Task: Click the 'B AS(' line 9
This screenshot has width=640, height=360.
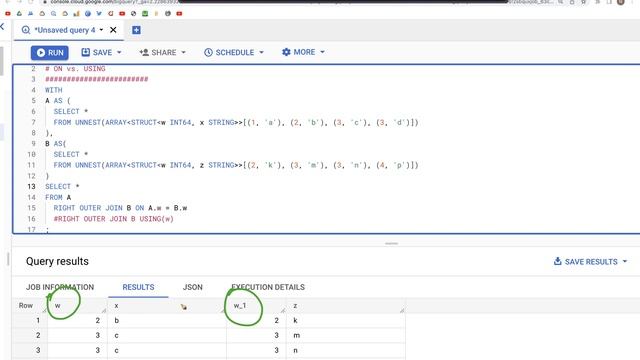Action: [56, 144]
